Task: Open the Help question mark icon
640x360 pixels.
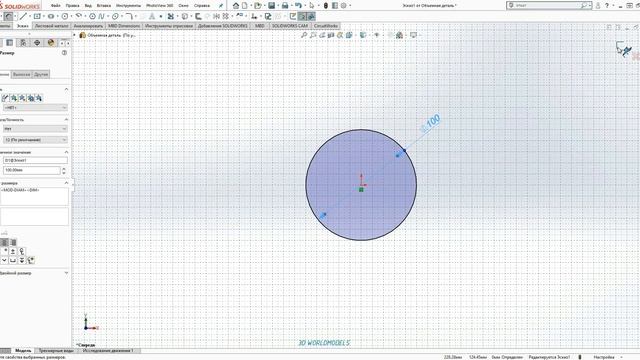Action: pos(607,5)
